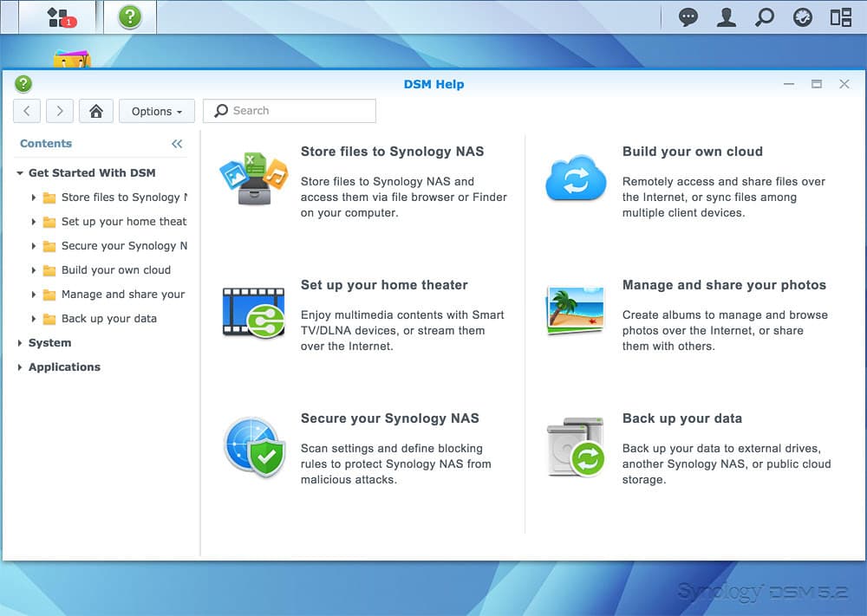Return to the help home page
Viewport: 867px width, 616px height.
pos(96,111)
